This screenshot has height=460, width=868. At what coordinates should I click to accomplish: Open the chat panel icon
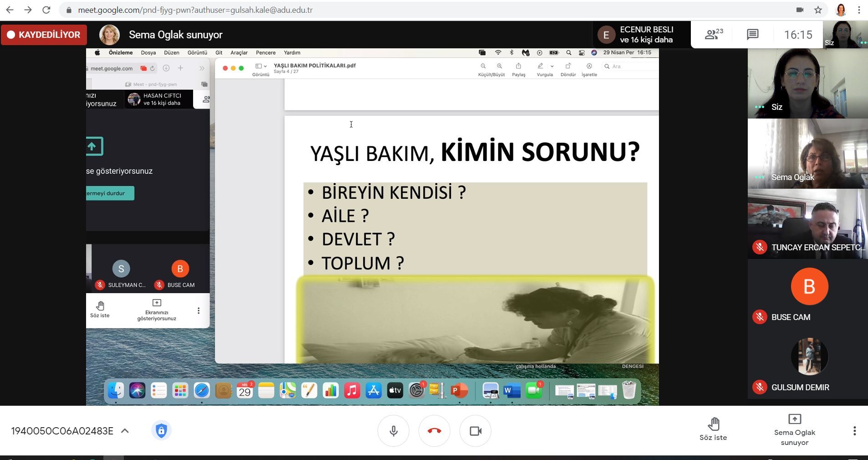(x=752, y=35)
